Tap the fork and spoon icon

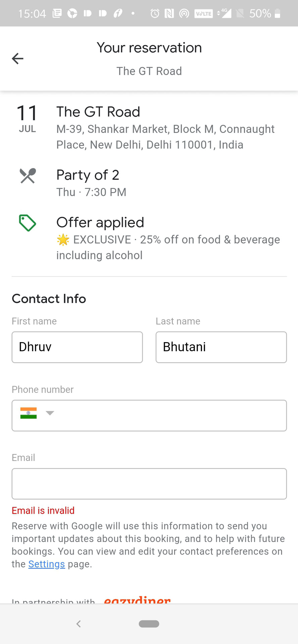coord(28,176)
